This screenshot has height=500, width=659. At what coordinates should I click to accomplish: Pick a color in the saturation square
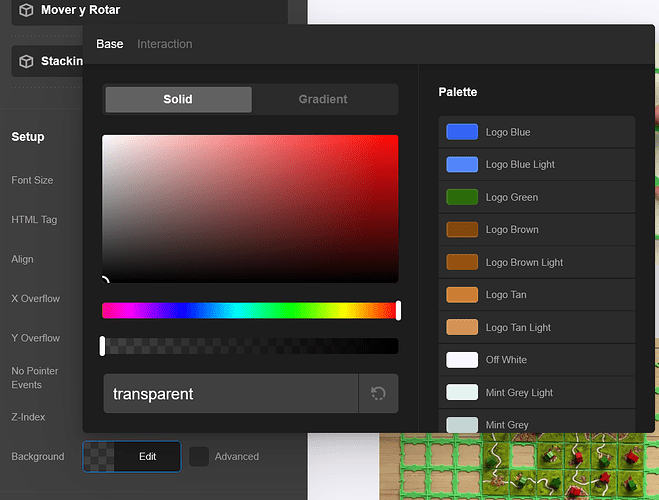tap(250, 209)
